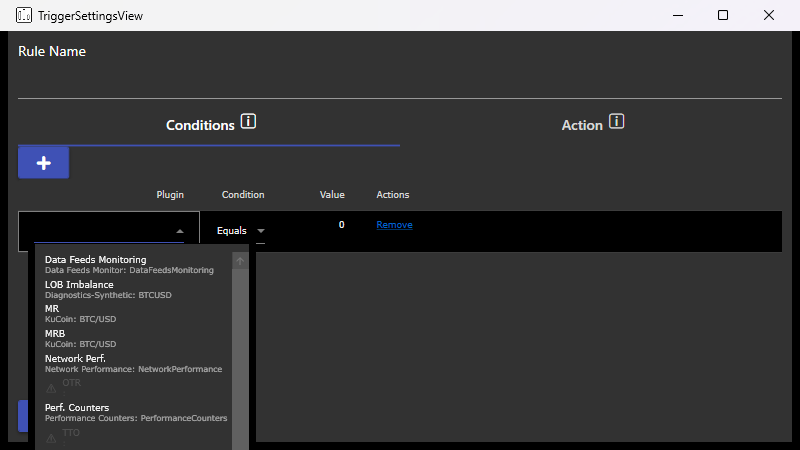
Task: Click the Actions column header
Action: pyautogui.click(x=393, y=194)
